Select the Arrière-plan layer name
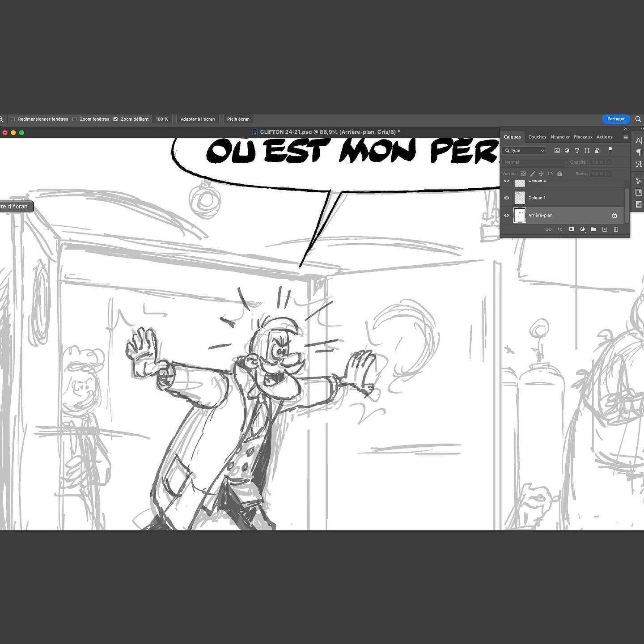Image resolution: width=644 pixels, height=644 pixels. tap(540, 215)
